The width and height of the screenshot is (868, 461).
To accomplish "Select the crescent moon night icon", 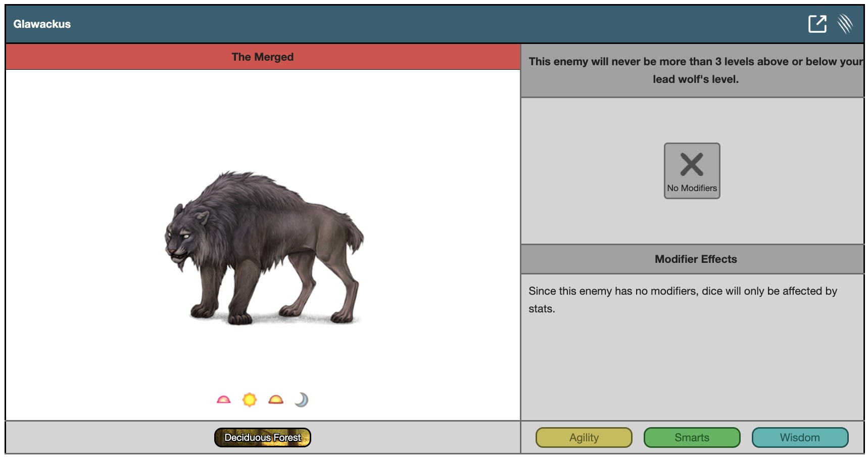I will [x=302, y=400].
